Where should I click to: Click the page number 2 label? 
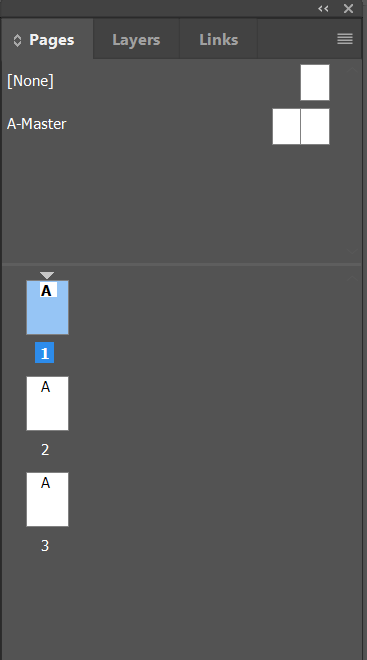[x=45, y=450]
